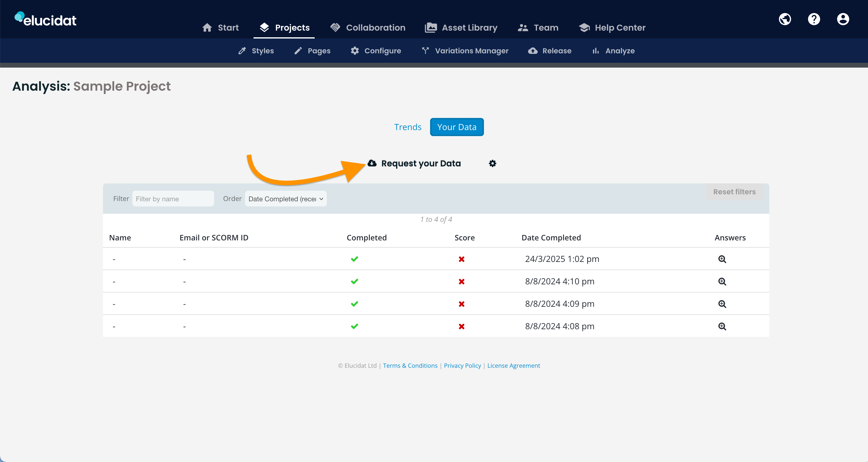Open the Projects tab
The width and height of the screenshot is (868, 462).
coord(284,28)
